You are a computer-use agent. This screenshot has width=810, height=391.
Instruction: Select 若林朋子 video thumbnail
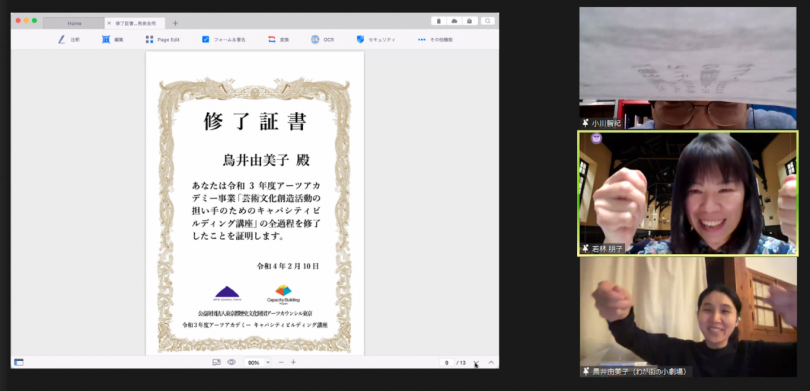point(688,193)
